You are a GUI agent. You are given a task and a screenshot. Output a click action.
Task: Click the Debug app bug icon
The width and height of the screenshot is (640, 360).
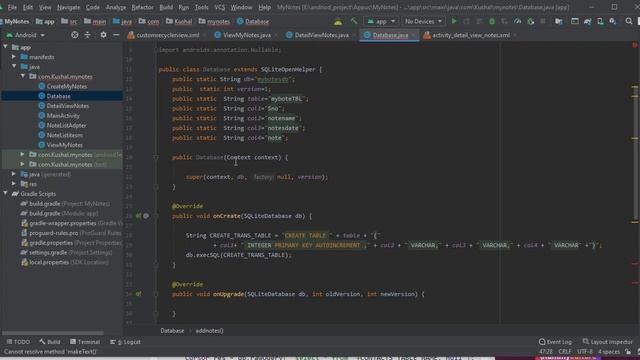coord(492,21)
